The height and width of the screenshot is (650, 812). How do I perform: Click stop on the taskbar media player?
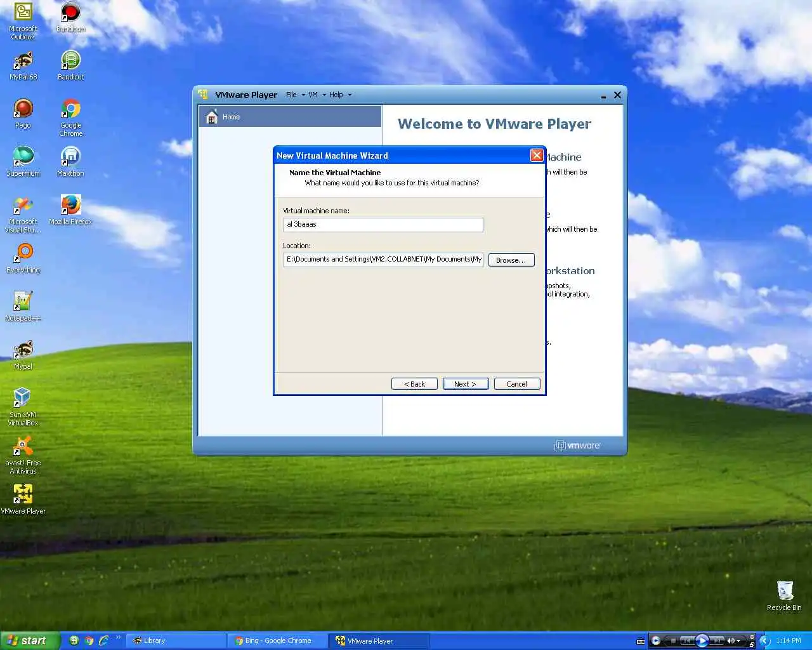click(x=673, y=640)
